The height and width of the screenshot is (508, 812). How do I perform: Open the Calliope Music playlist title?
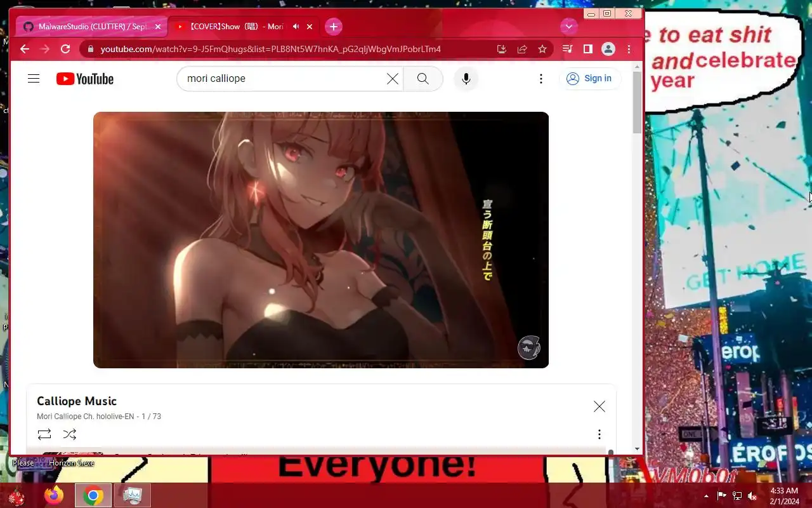[x=77, y=401]
